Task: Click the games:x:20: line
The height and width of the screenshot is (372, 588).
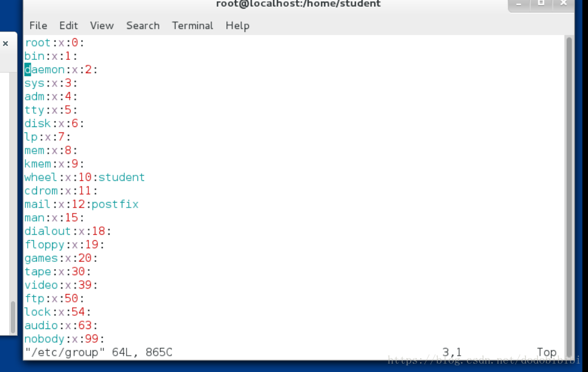Action: (x=61, y=258)
